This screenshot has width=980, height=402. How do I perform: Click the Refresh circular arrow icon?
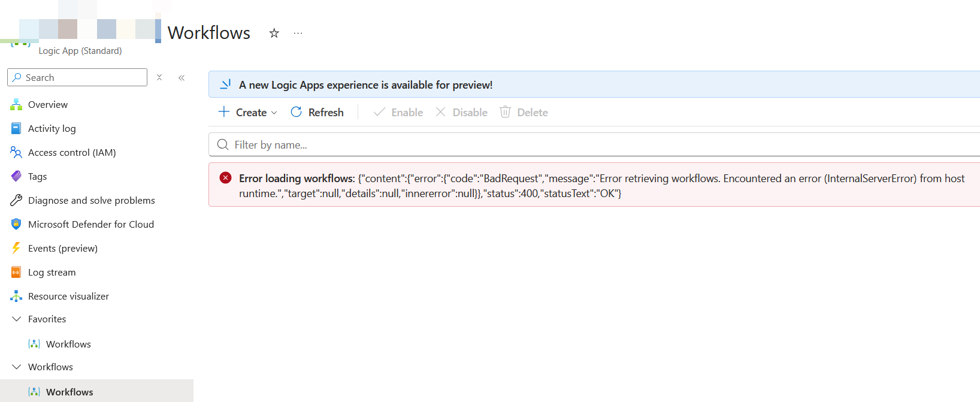pos(296,112)
